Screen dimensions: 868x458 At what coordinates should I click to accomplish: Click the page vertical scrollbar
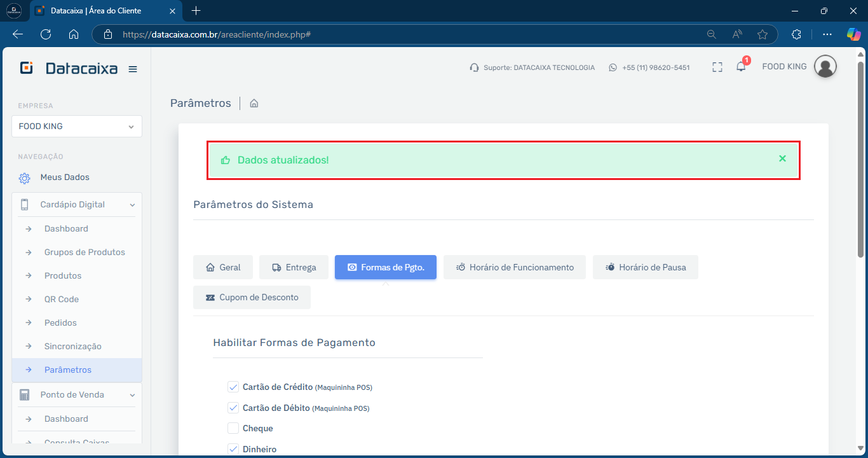pyautogui.click(x=860, y=159)
